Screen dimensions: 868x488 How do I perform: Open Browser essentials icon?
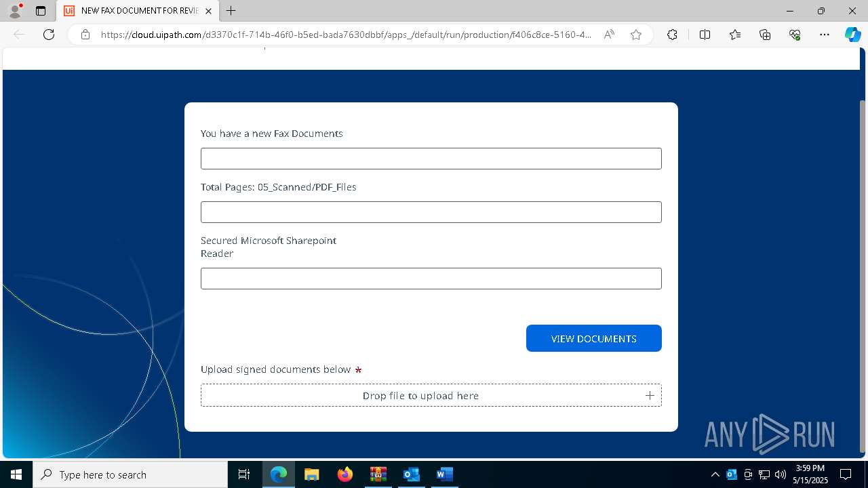pos(795,35)
